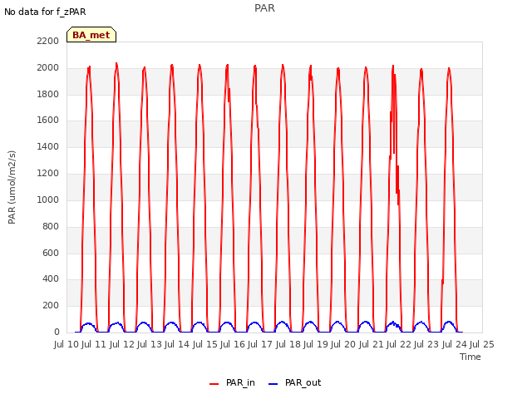The width and height of the screenshot is (532, 399).
Task: Click the Jul 19 x-axis label
Action: coord(316,344)
